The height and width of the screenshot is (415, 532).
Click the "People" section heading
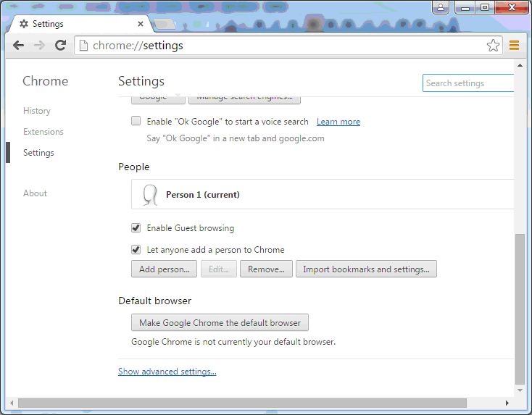pos(133,167)
